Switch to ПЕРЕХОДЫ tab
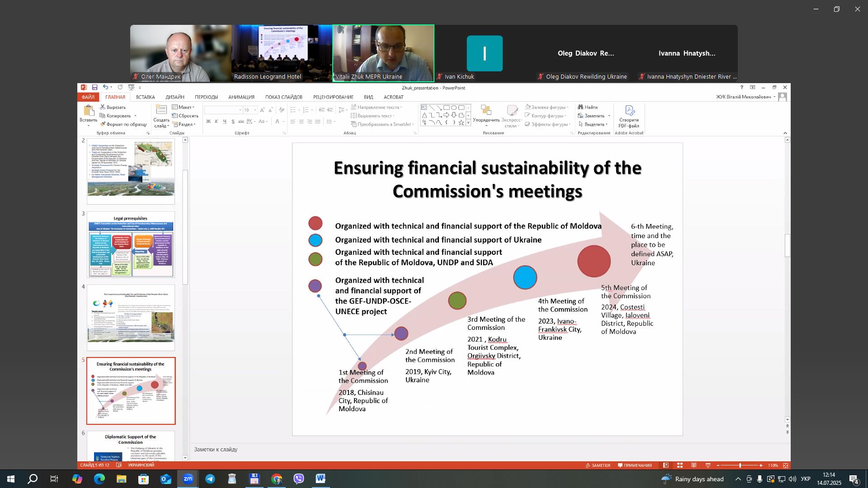 point(206,97)
